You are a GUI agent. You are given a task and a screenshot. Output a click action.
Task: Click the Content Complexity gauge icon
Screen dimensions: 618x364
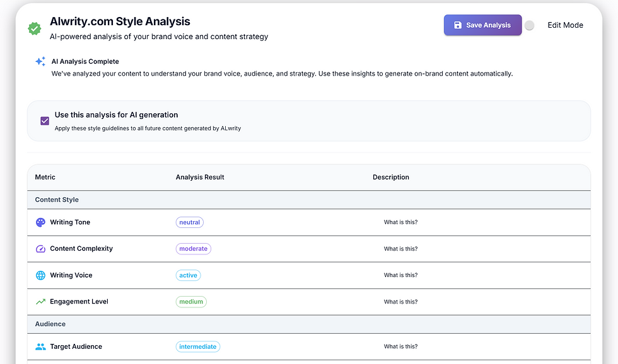[x=40, y=249]
